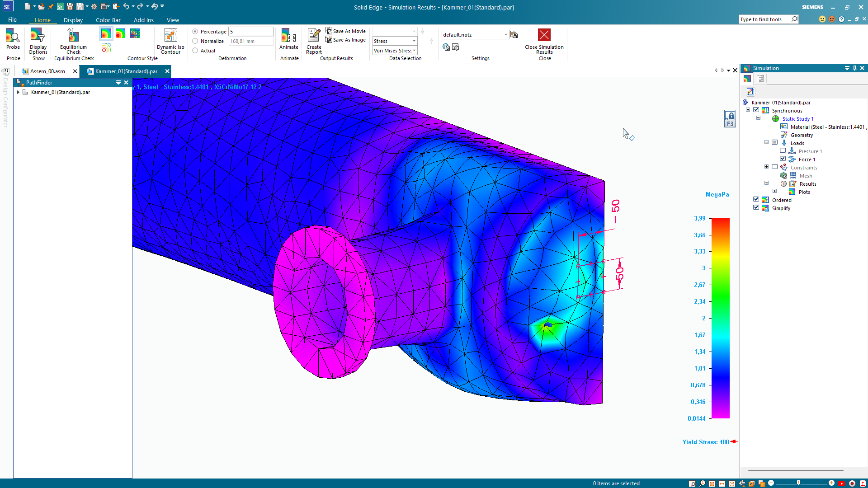Screen dimensions: 868x488
Task: Click the Home ribbon tab
Action: click(42, 20)
